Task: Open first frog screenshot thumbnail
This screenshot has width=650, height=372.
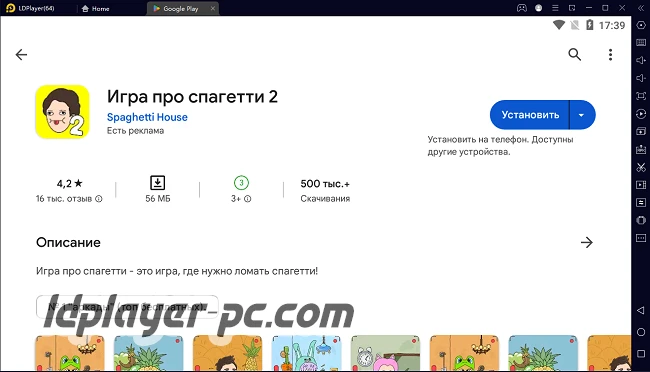Action: tap(70, 353)
